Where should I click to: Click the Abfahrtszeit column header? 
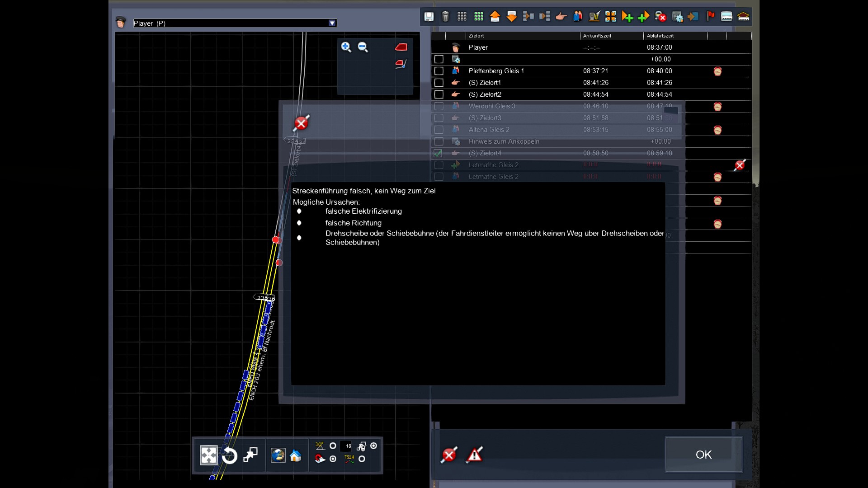pos(660,36)
